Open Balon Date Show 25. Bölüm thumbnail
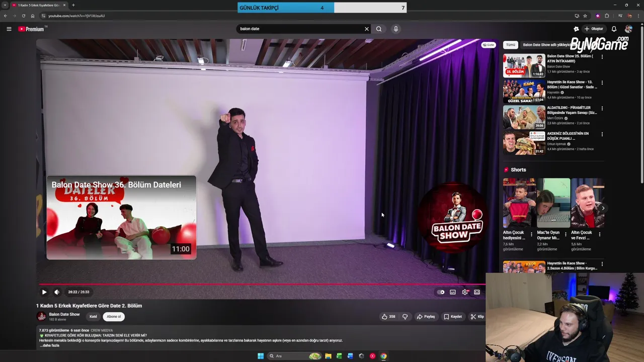This screenshot has height=362, width=644. point(524,65)
